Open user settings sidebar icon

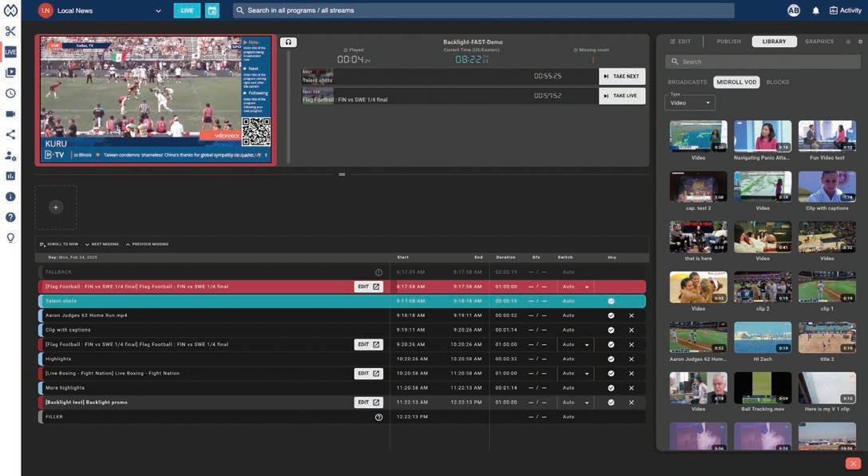(10, 156)
